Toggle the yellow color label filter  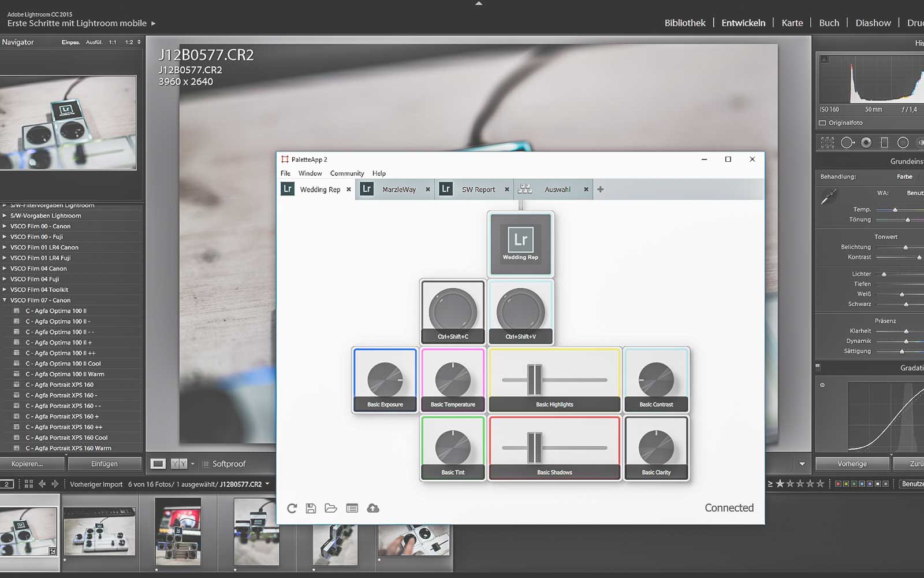click(x=846, y=484)
